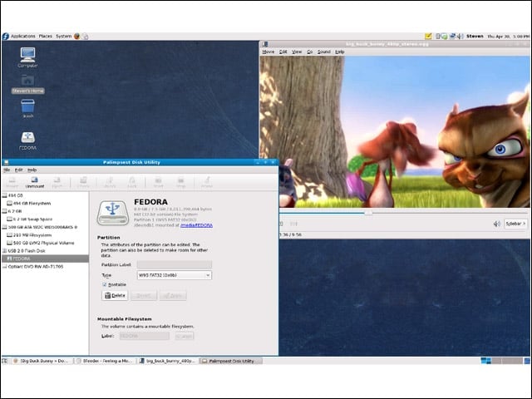
Task: Click the greyed Lock toolbar icon
Action: [x=132, y=182]
